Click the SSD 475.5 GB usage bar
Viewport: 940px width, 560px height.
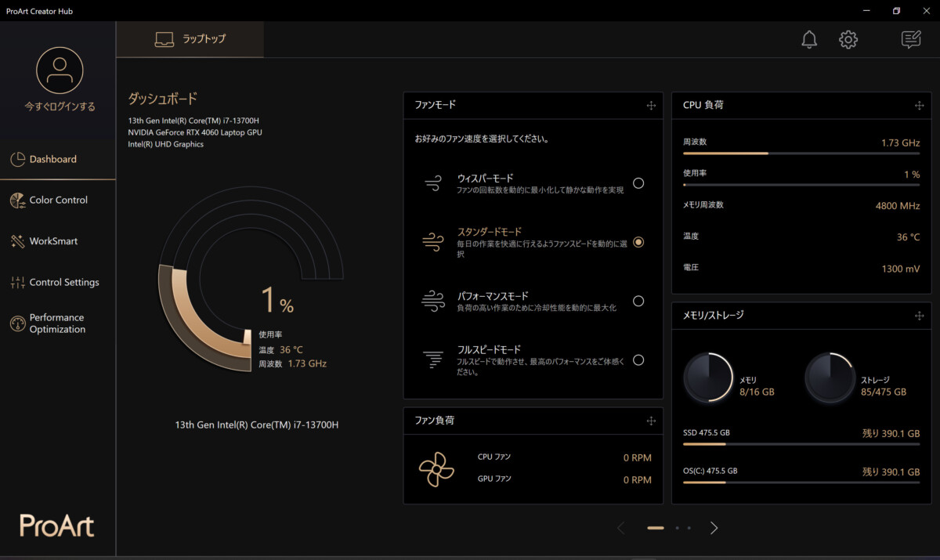tap(801, 444)
